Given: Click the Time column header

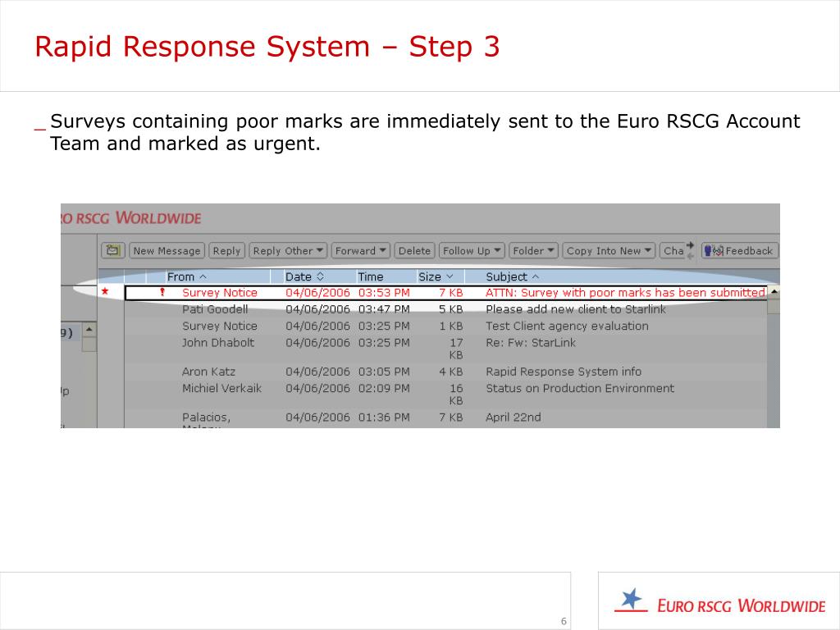Looking at the screenshot, I should [370, 277].
